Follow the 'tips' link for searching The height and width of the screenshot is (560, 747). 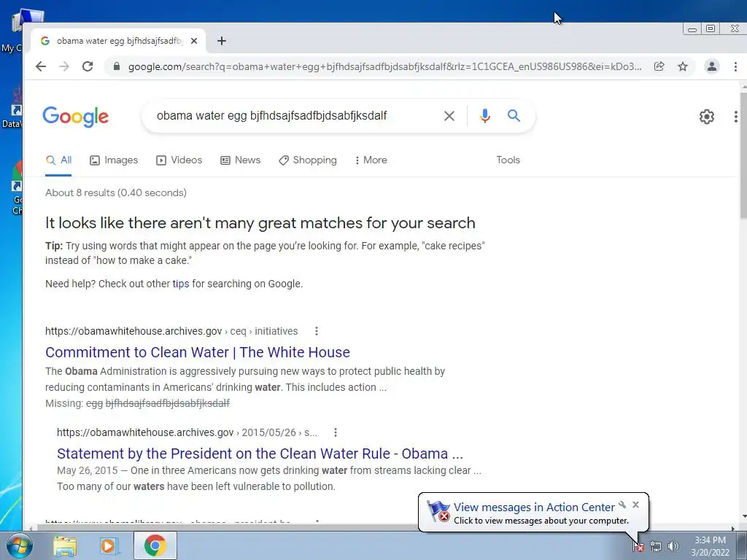pos(181,284)
